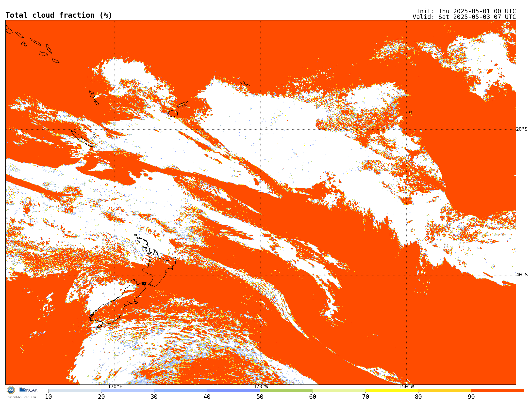532x400 pixels.
Task: Click colorbar tick label 70
Action: coord(366,397)
